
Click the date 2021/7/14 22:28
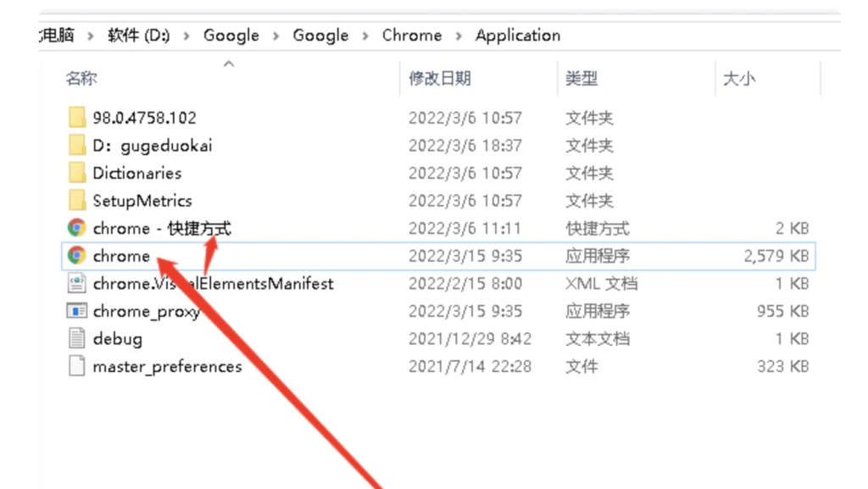(x=470, y=367)
